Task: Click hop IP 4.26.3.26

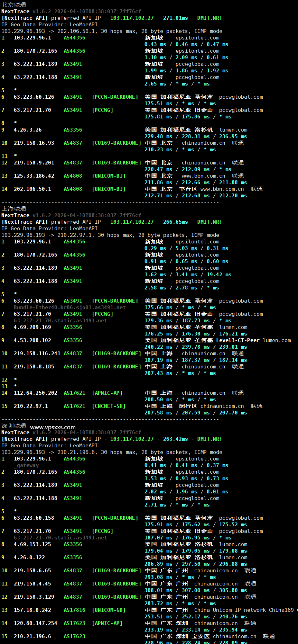Action: point(28,130)
